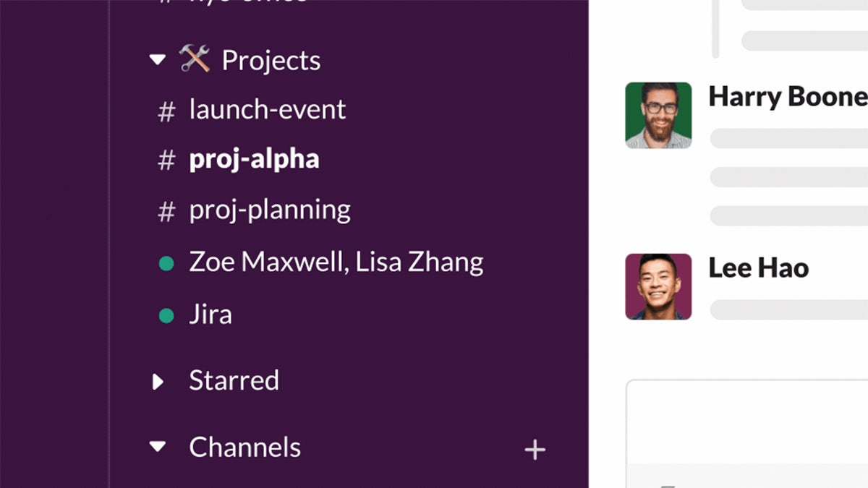
Task: Click Harry Boone's profile avatar
Action: 658,116
